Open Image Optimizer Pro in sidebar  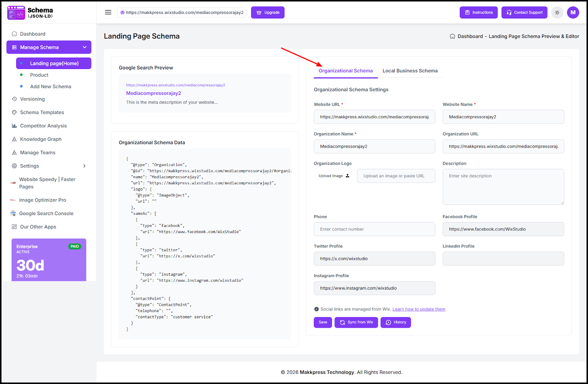(43, 200)
